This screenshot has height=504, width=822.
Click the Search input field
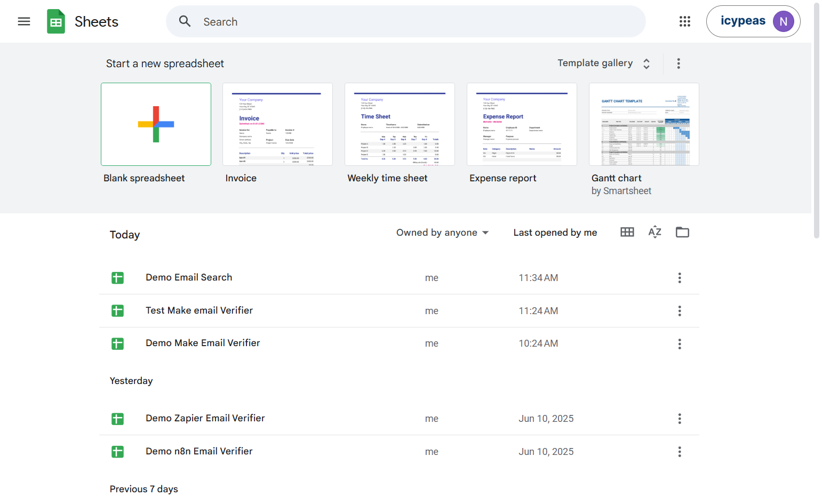click(405, 21)
